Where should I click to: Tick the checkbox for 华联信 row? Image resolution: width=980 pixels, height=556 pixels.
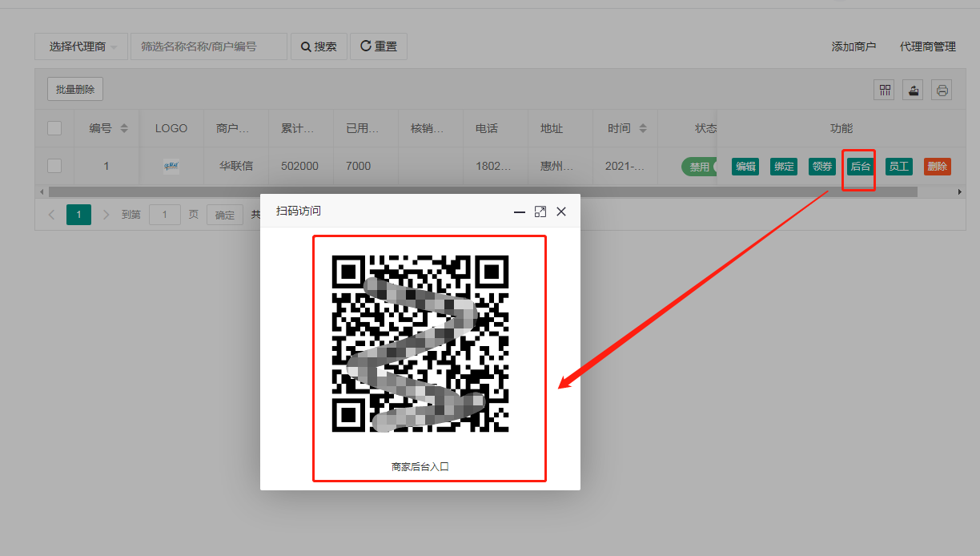54,166
